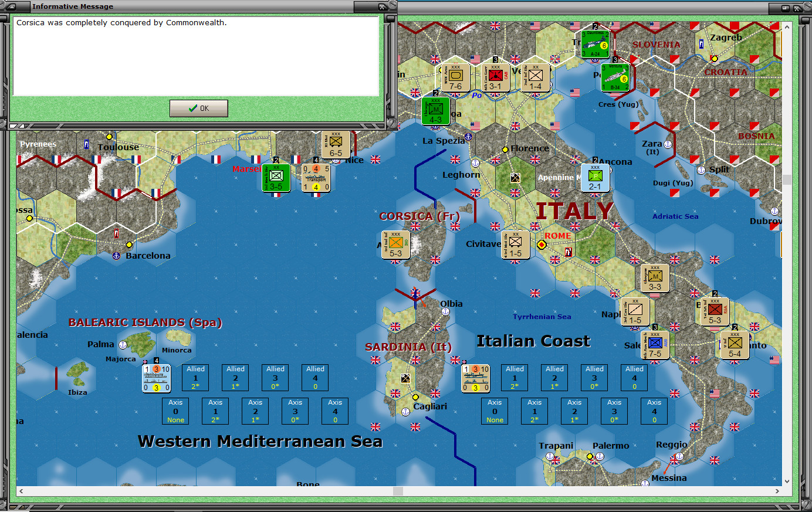Screen dimensions: 812x512
Task: Select the blue AUS 7-5 unit
Action: 655,345
